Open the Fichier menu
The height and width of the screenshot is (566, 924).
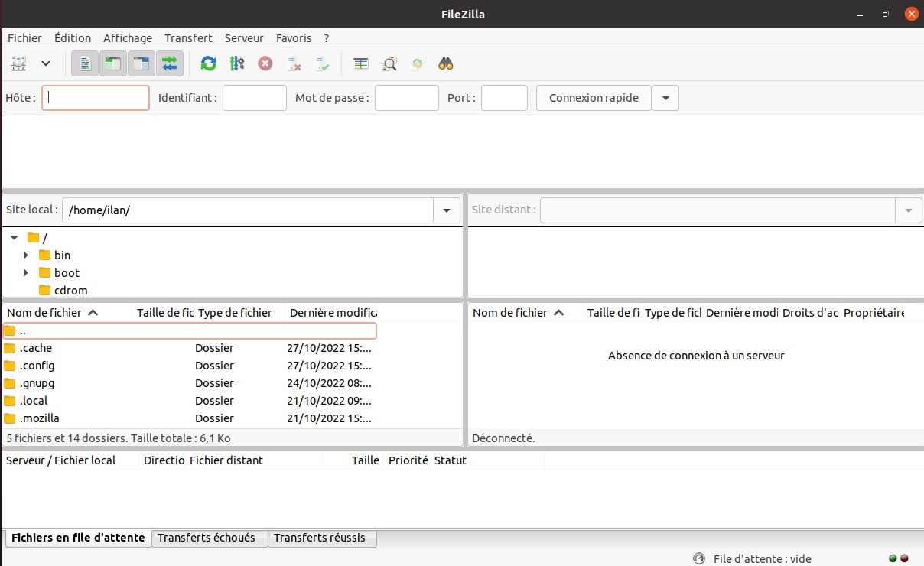click(x=24, y=38)
